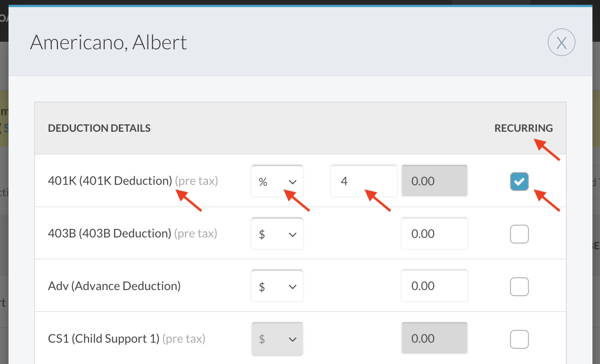Close the Americano, Albert dialog
The height and width of the screenshot is (364, 600).
[x=561, y=43]
